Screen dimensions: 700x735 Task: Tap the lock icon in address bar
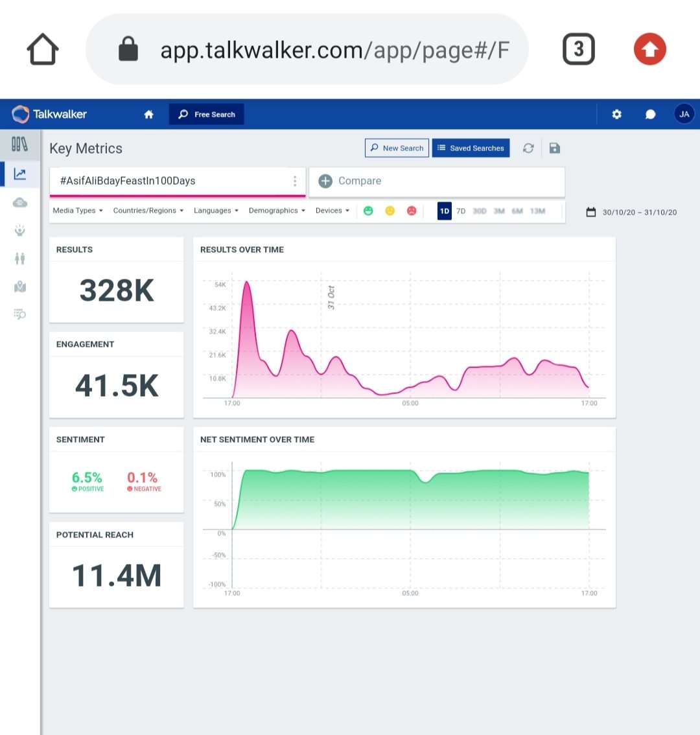click(128, 49)
